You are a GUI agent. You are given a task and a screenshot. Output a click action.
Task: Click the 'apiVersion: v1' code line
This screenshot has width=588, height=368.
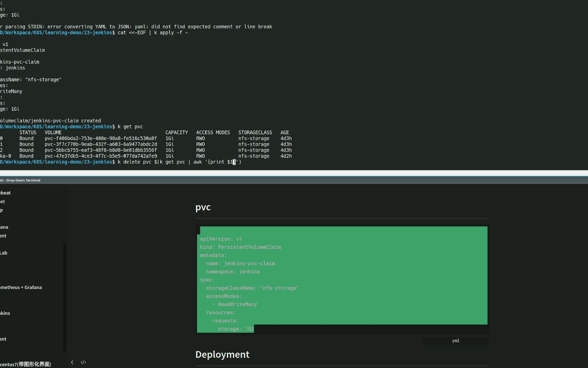click(220, 239)
